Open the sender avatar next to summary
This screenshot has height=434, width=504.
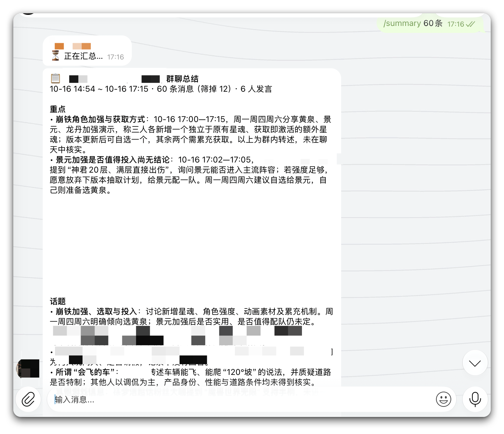(x=28, y=369)
